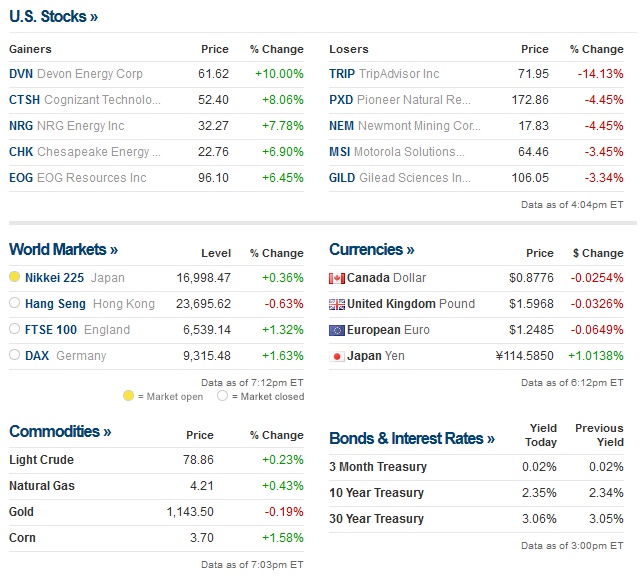Open the U.S. Stocks section link

[x=53, y=16]
